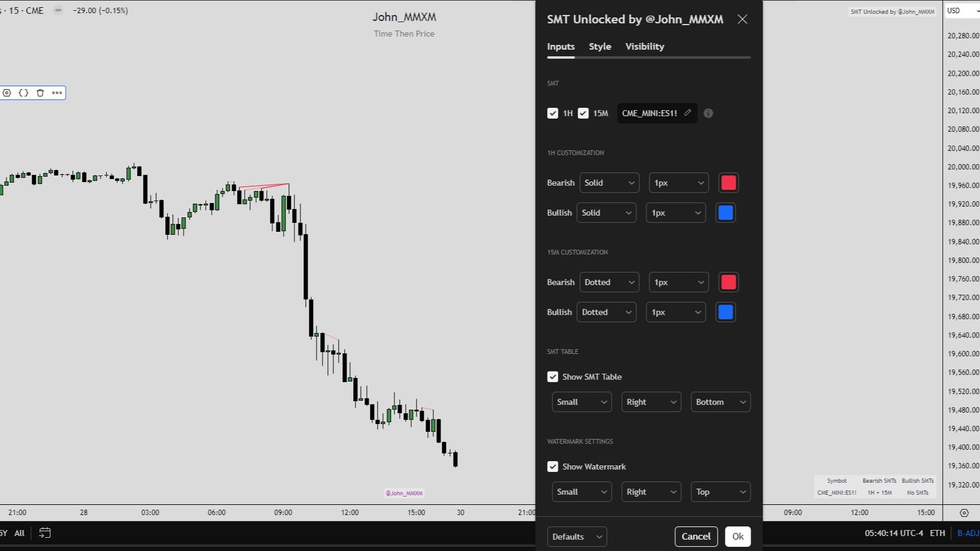
Task: Switch to the Style tab
Action: 600,47
